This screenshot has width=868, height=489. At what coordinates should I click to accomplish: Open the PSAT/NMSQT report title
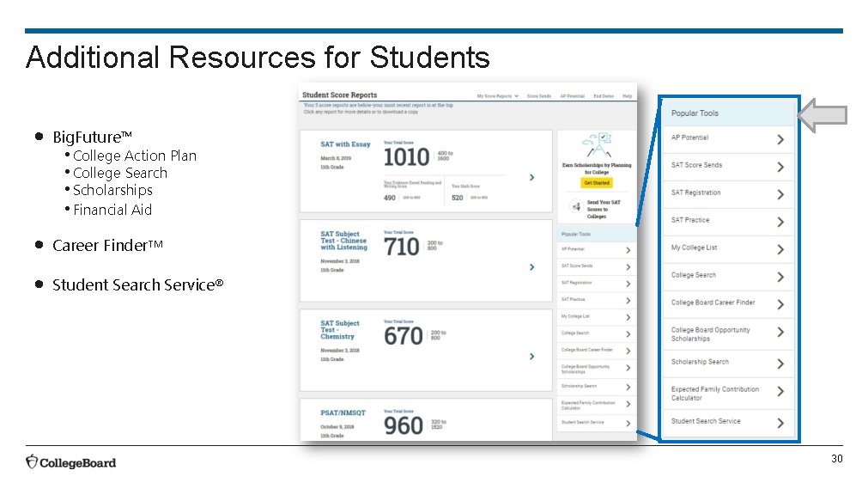[343, 413]
